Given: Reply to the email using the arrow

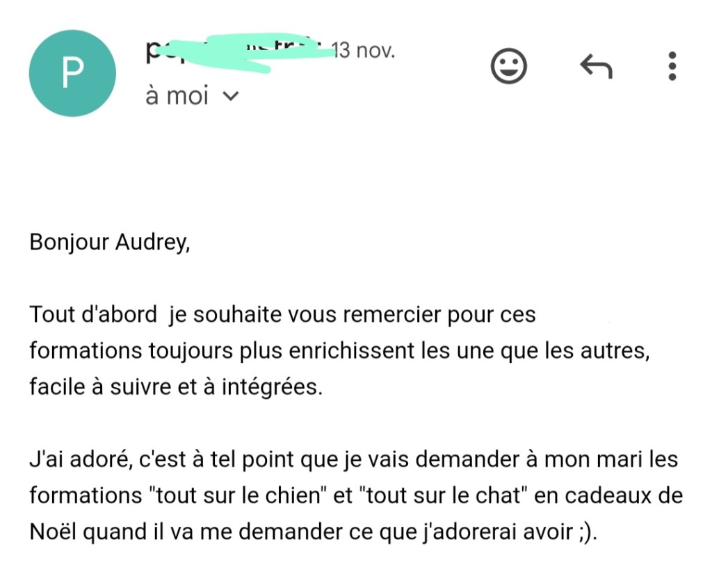Looking at the screenshot, I should click(596, 67).
